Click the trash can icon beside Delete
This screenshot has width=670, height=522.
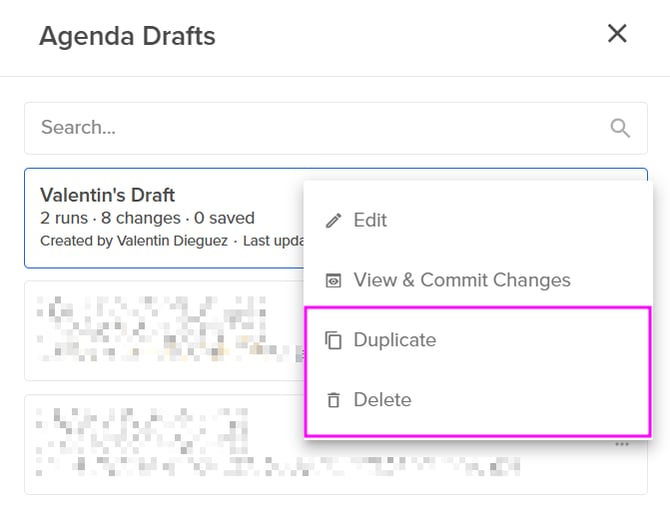(334, 401)
